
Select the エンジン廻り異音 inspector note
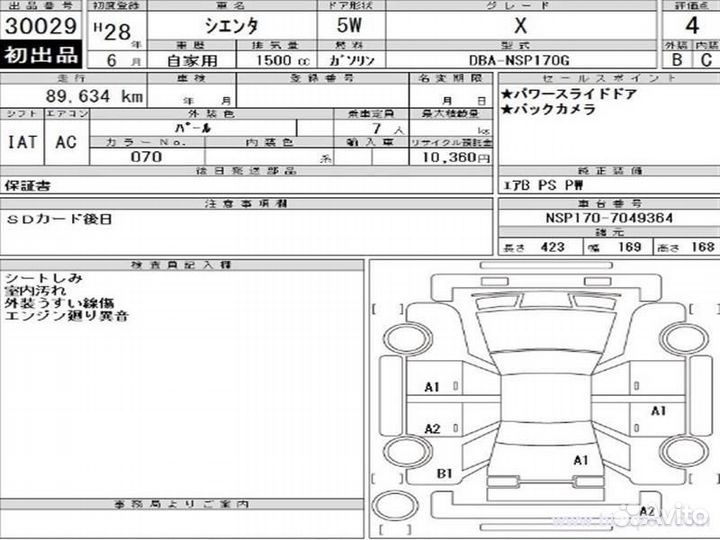pyautogui.click(x=66, y=316)
